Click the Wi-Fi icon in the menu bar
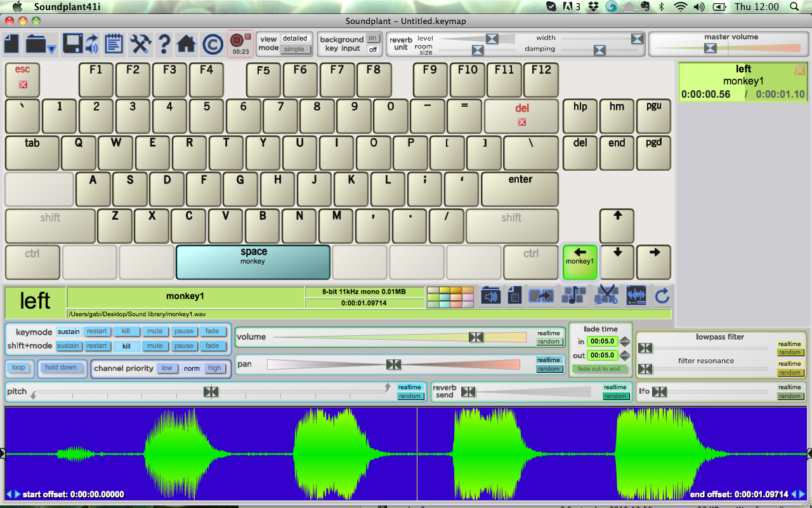Screen dimensions: 812x508 click(x=681, y=6)
